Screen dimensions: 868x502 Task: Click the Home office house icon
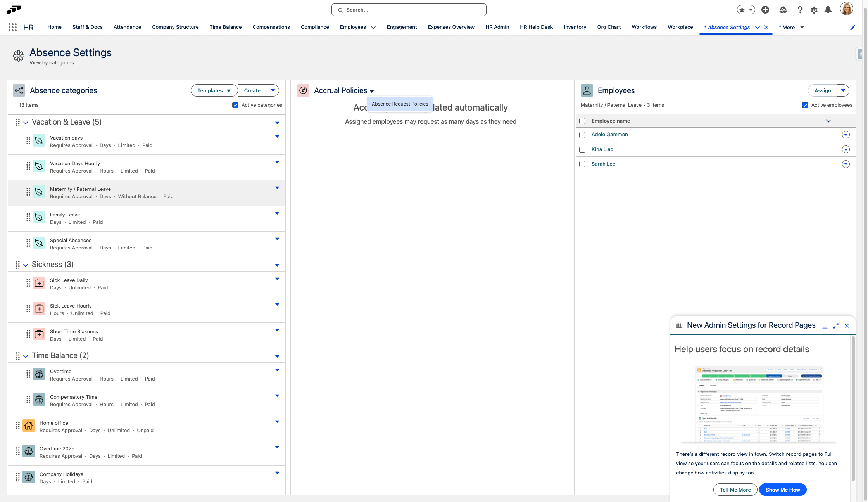(29, 426)
